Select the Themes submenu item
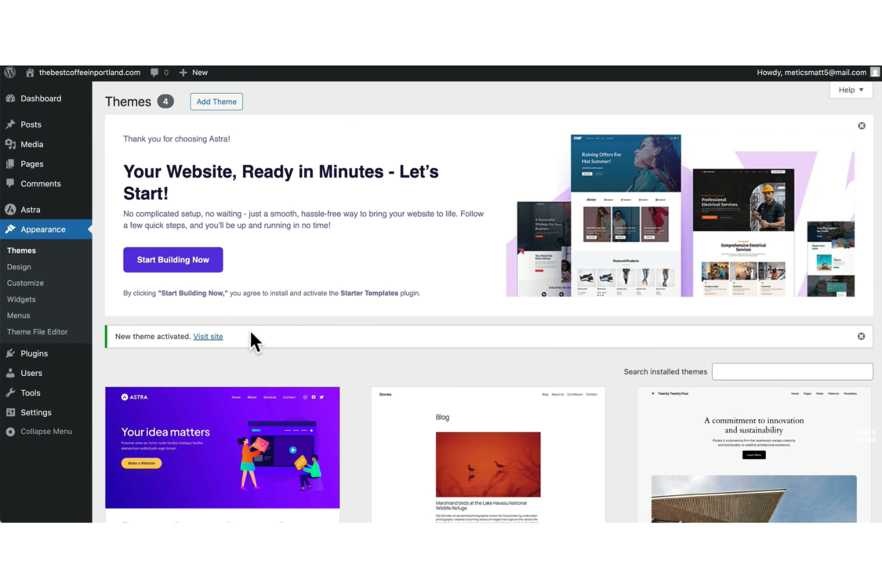Screen dimensions: 882x588 click(x=21, y=250)
